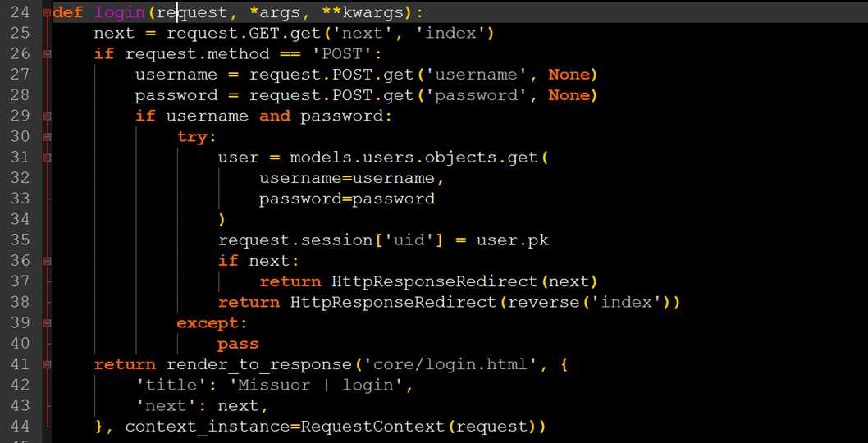Fold the except block on line 39
This screenshot has width=868, height=443.
point(47,323)
